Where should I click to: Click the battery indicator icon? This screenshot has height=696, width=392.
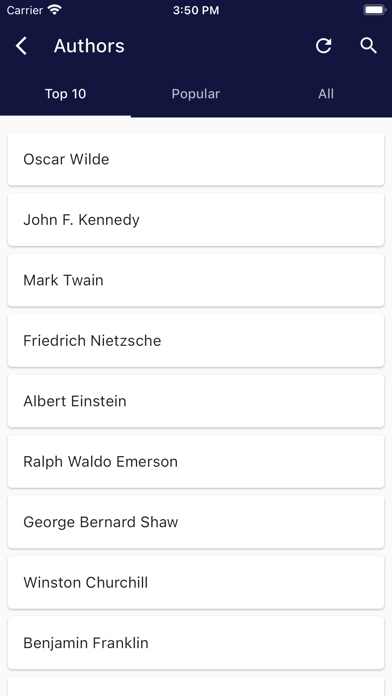pos(375,10)
